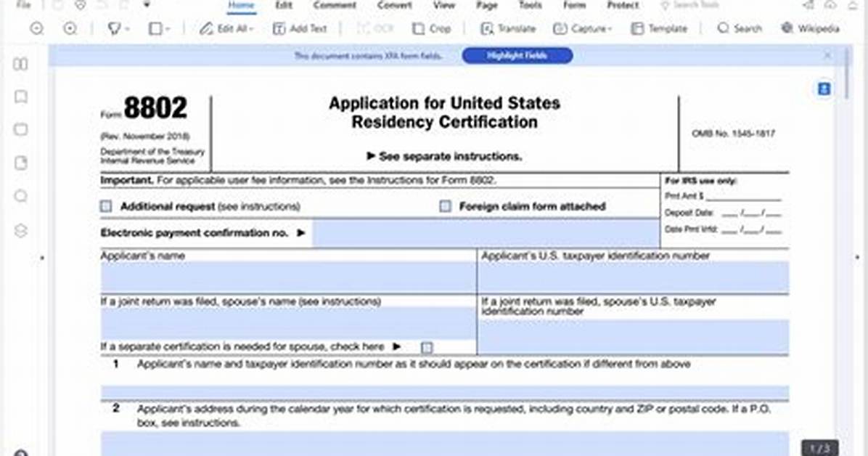Click the "For IRS use only:" text

[700, 181]
